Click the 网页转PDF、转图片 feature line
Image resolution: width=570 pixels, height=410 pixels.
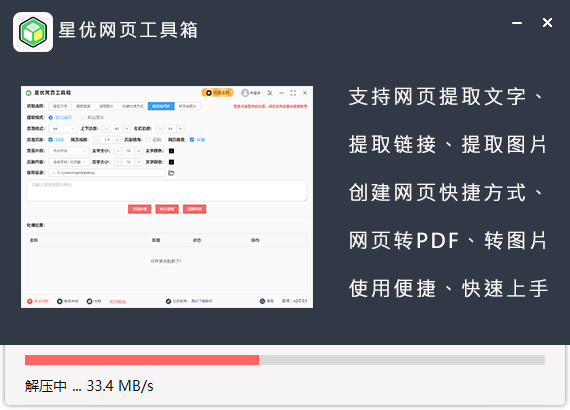(x=448, y=241)
